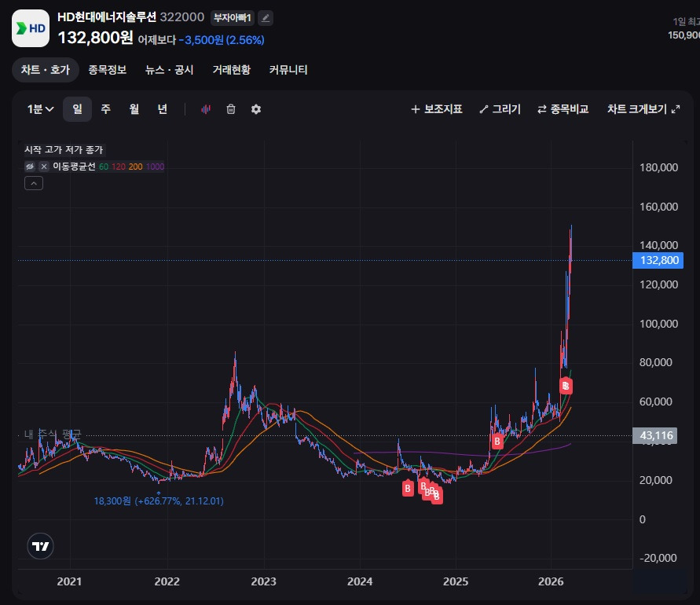The width and height of the screenshot is (700, 605).
Task: Remove moving average indicator with X icon
Action: coord(44,167)
